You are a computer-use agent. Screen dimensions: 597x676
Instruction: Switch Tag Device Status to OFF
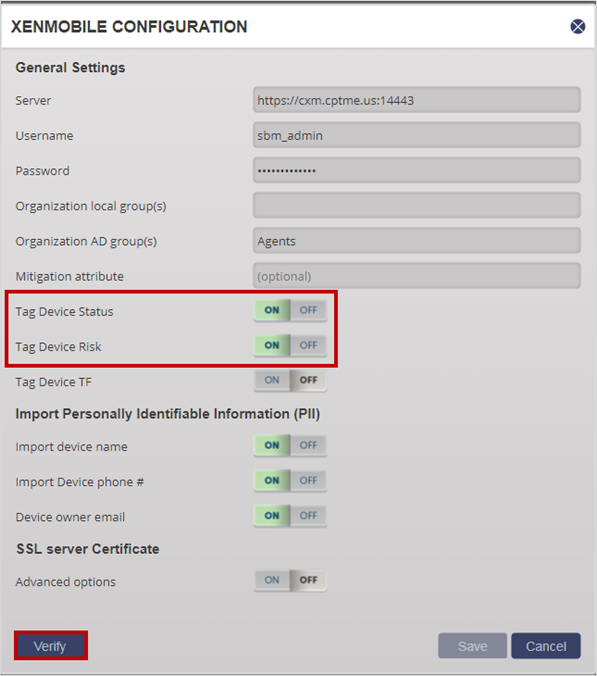[309, 310]
